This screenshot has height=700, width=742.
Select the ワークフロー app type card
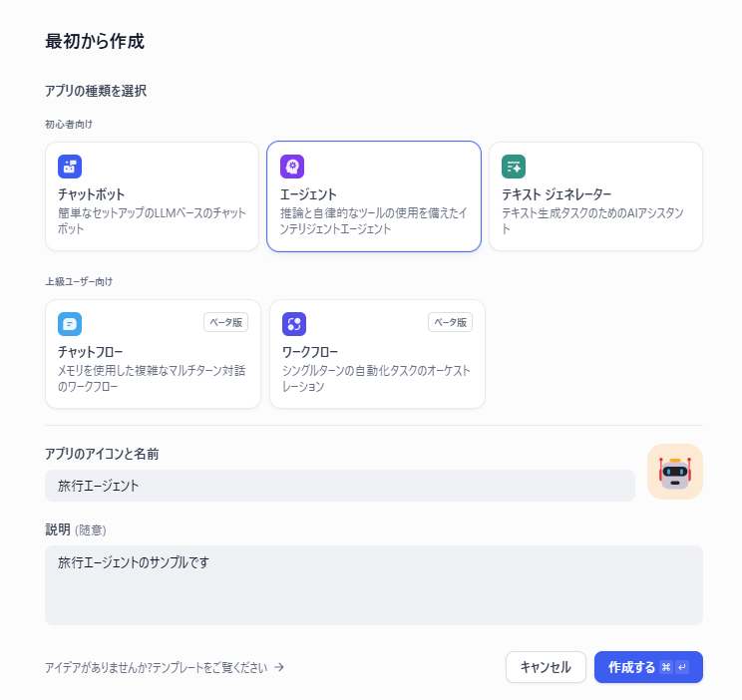(377, 354)
